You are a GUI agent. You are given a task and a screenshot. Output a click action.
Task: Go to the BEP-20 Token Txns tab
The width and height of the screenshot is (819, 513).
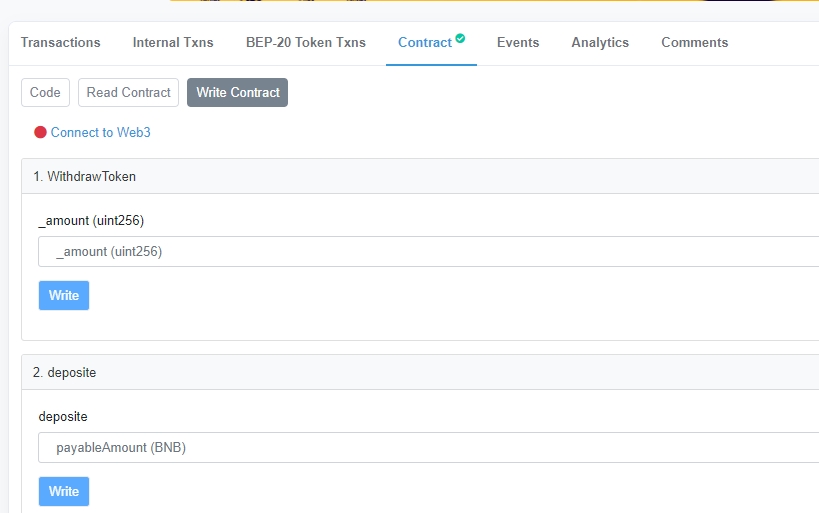coord(305,43)
